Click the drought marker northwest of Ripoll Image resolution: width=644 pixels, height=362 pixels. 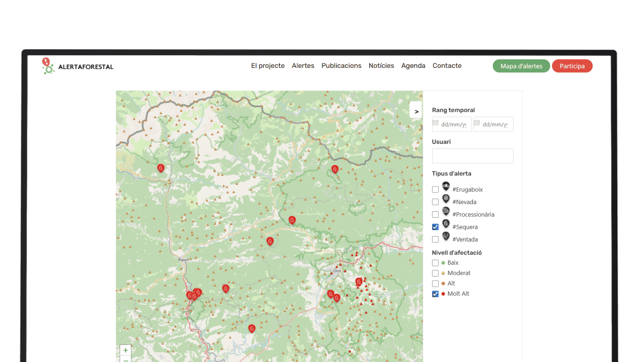click(161, 168)
